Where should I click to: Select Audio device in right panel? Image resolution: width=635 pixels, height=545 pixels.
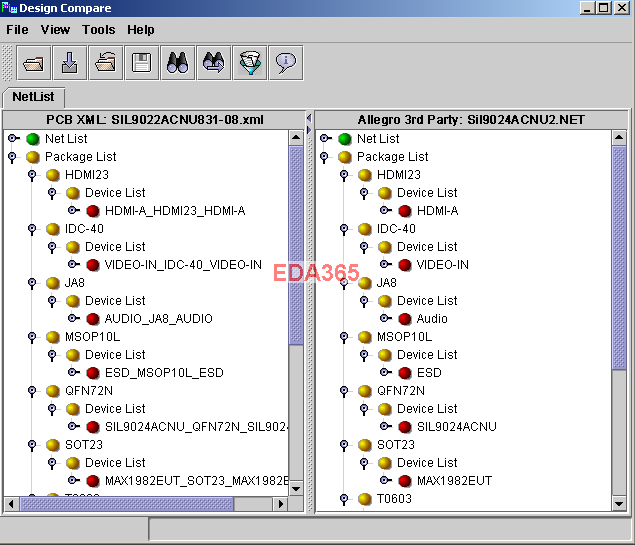tap(432, 319)
